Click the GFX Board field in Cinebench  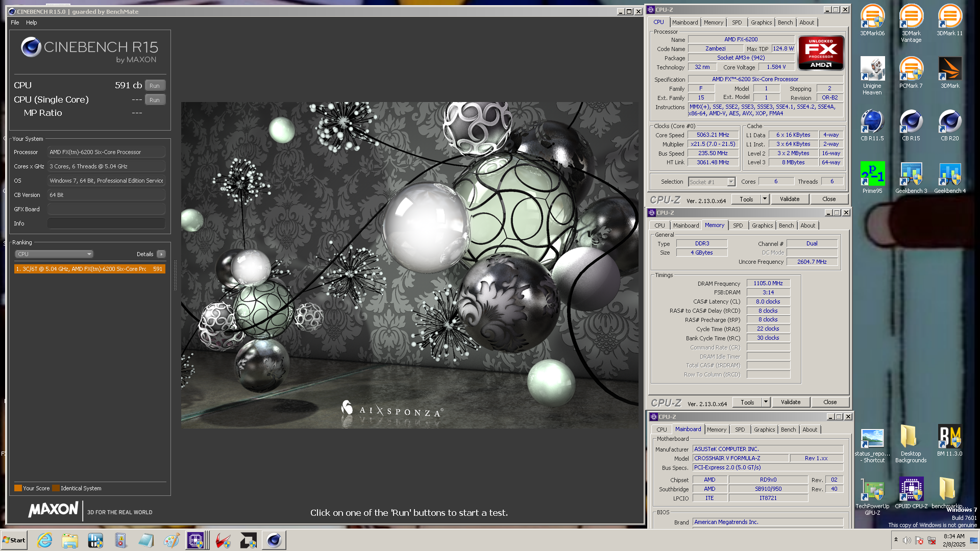pos(106,209)
